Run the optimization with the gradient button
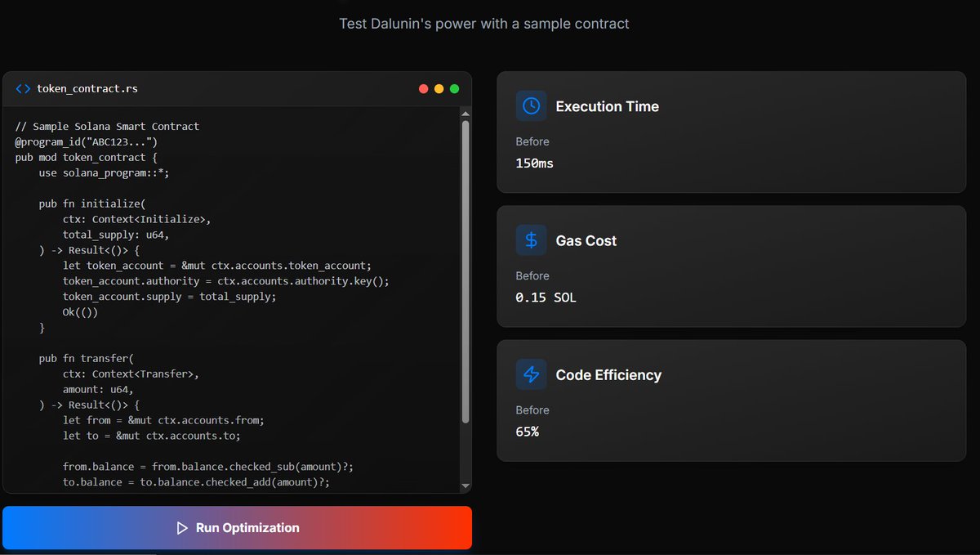Viewport: 980px width, 555px height. click(238, 528)
